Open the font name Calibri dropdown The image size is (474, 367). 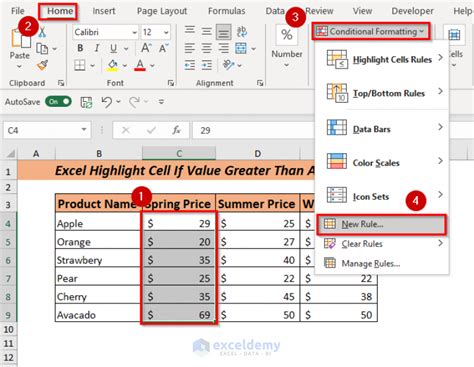click(x=134, y=33)
